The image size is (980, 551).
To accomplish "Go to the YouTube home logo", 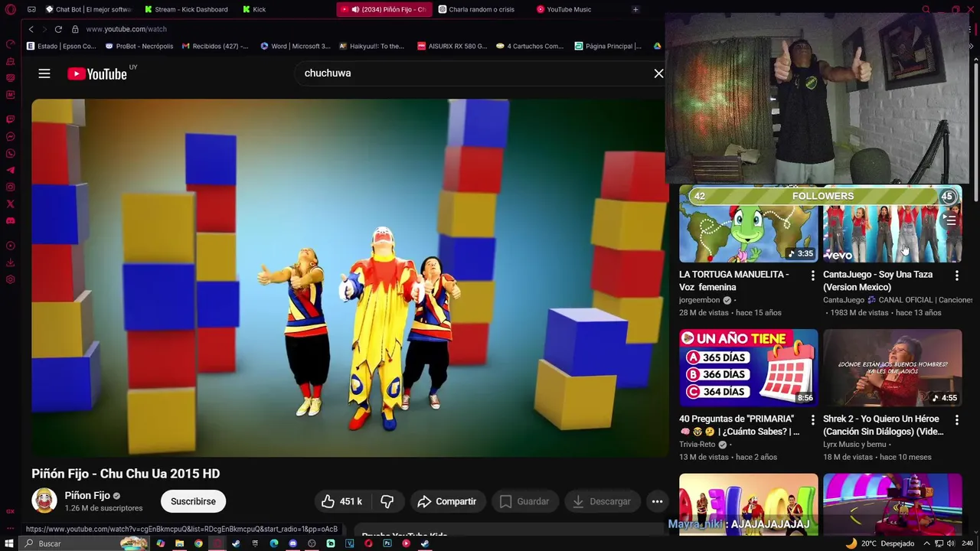I will click(x=97, y=73).
